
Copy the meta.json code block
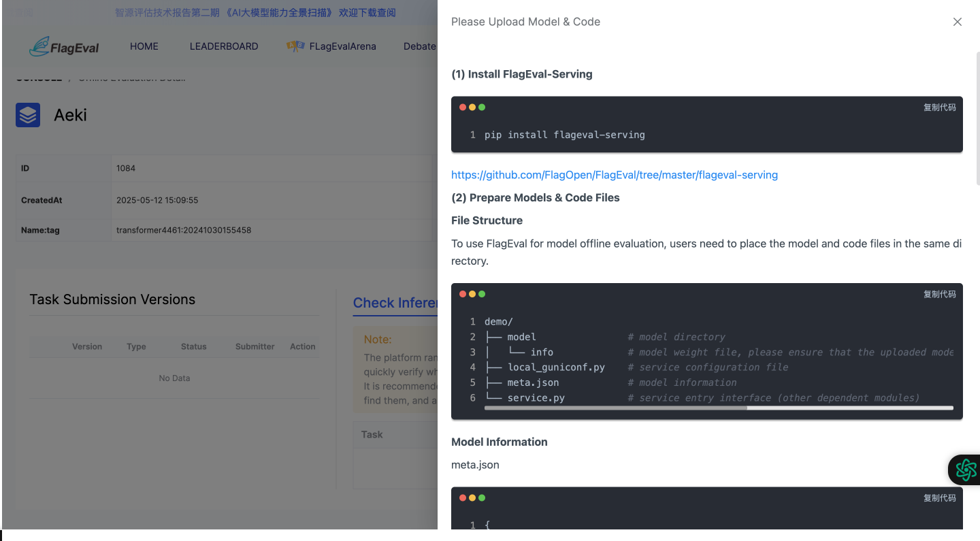pyautogui.click(x=939, y=497)
